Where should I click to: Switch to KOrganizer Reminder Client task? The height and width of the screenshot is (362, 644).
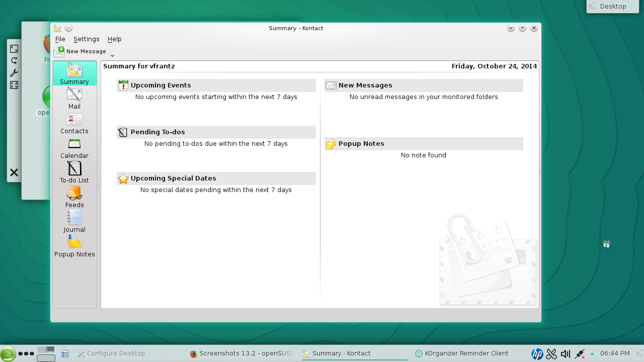point(467,353)
